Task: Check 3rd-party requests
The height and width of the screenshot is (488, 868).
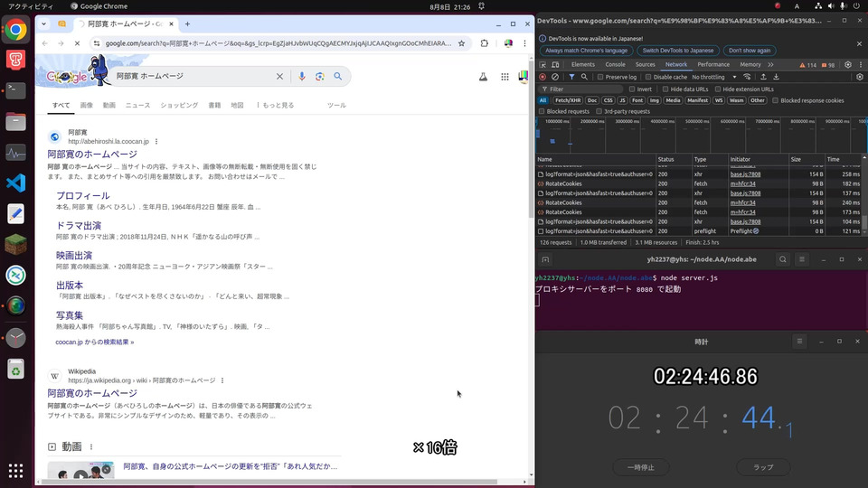Action: tap(599, 111)
